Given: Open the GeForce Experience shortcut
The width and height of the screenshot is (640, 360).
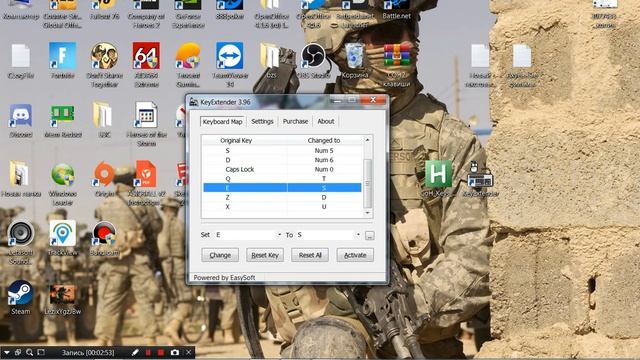Looking at the screenshot, I should tap(188, 6).
